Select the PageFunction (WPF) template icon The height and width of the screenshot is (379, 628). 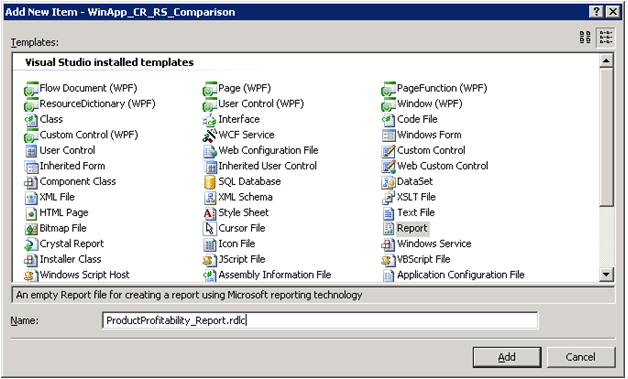point(388,89)
